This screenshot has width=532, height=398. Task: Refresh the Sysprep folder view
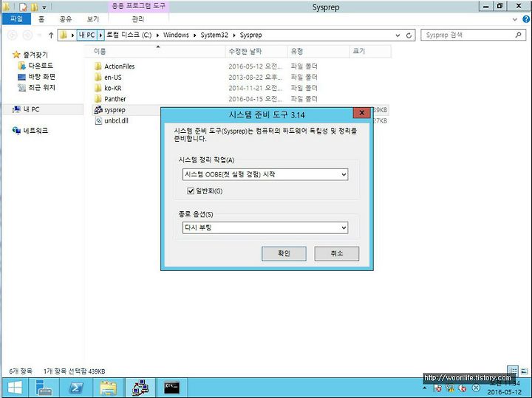[409, 35]
